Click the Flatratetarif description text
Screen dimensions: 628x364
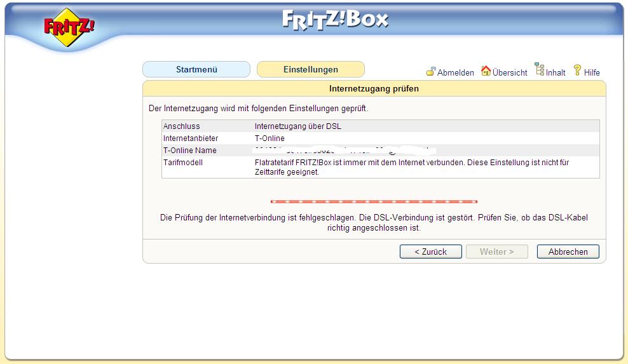point(412,167)
